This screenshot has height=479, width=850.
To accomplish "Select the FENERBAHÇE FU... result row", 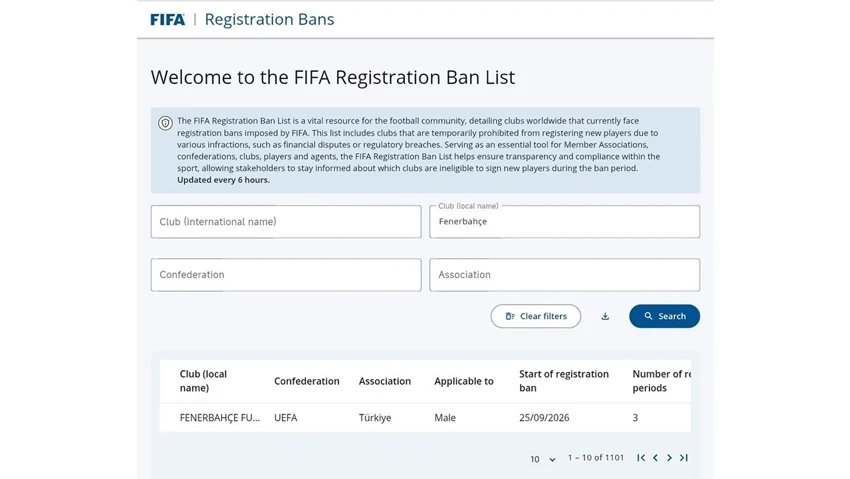I will click(425, 418).
